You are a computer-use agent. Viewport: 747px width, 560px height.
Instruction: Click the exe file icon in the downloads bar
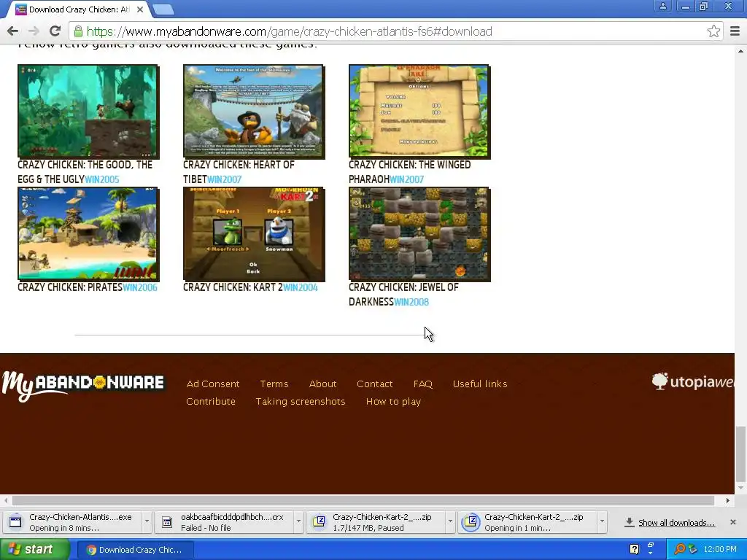(15, 522)
